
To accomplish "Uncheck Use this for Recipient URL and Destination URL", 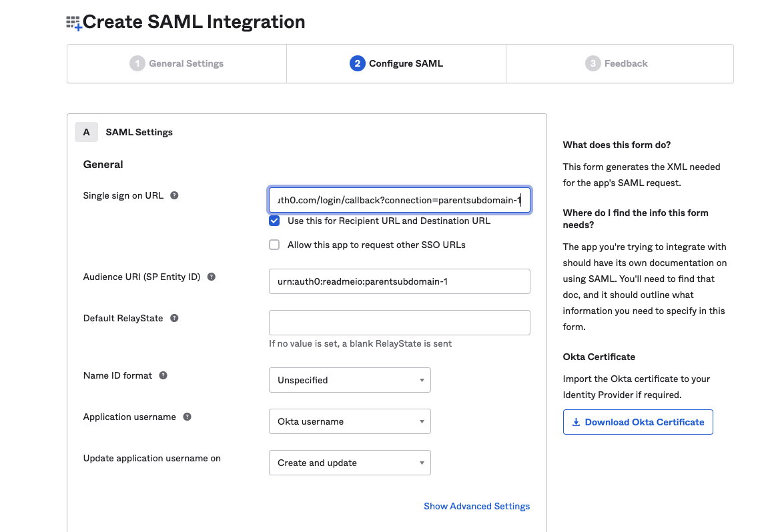I will [274, 221].
